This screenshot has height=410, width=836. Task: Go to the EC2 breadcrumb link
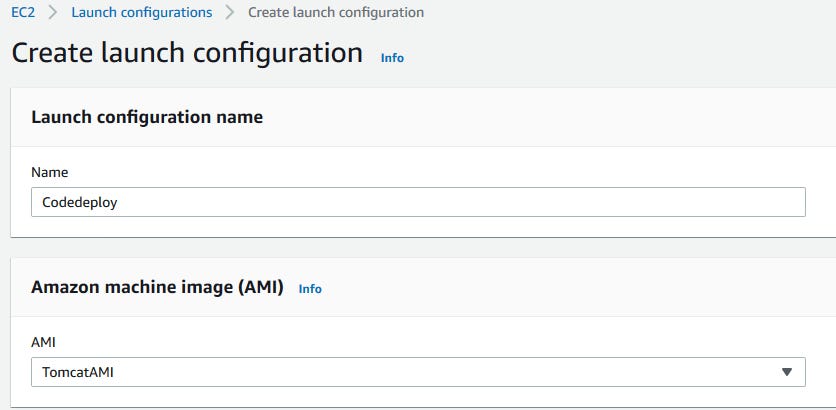point(22,13)
